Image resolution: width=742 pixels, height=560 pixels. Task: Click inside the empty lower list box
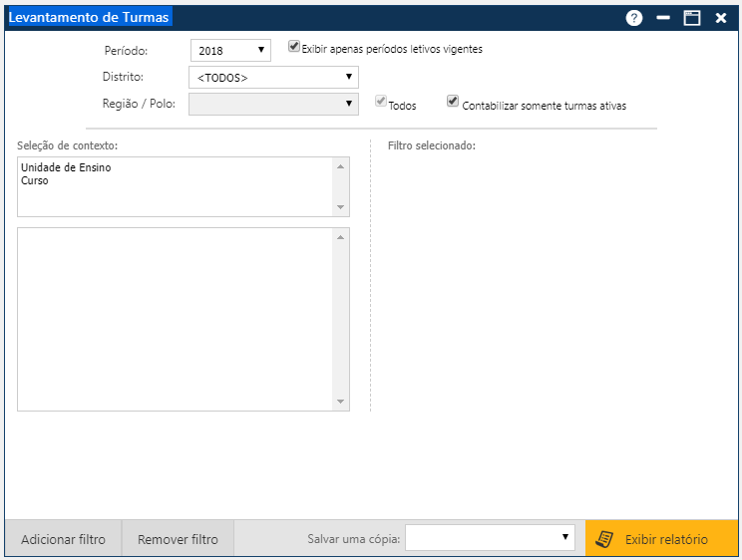[175, 319]
